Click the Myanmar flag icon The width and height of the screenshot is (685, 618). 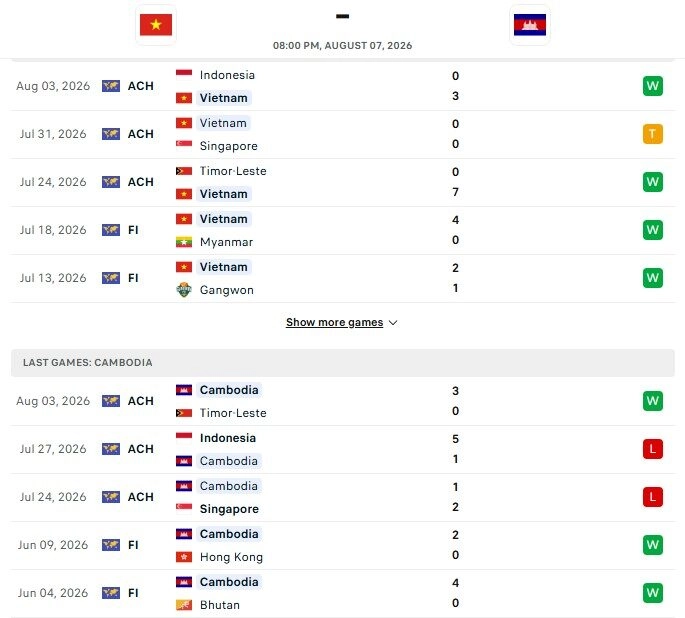(x=184, y=242)
